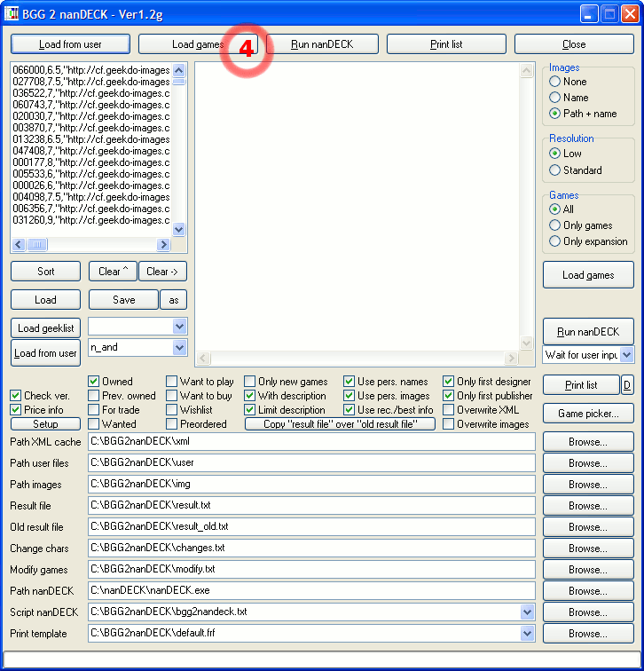Click the Save button
This screenshot has width=644, height=671.
pyautogui.click(x=123, y=300)
